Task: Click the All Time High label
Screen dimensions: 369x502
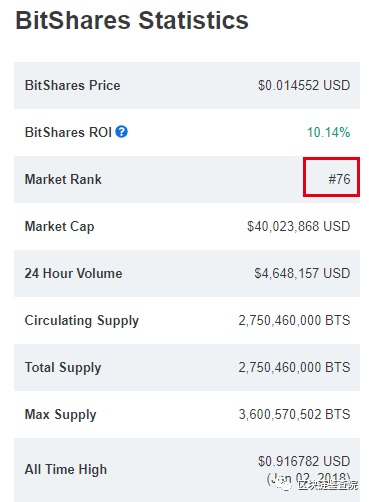Action: (x=66, y=470)
